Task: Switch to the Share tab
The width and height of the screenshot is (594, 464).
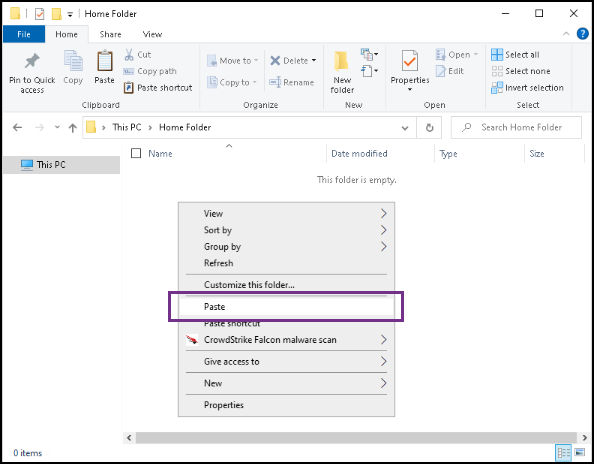Action: [110, 34]
